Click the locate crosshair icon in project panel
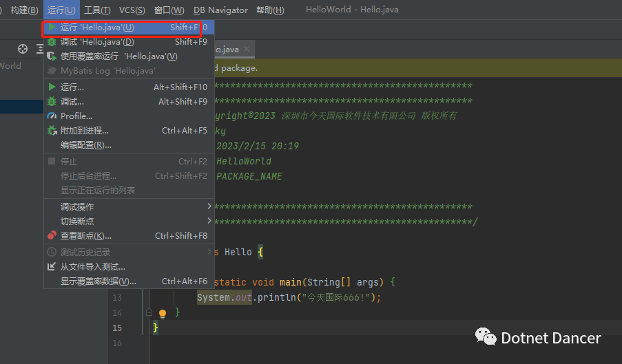The height and width of the screenshot is (364, 622). (23, 49)
